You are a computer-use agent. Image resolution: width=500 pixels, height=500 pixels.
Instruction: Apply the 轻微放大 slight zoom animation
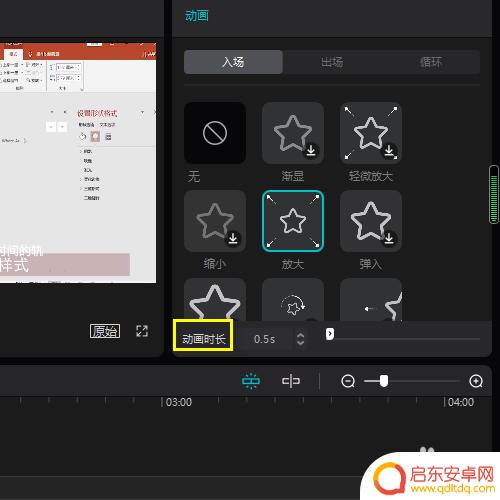tap(371, 133)
